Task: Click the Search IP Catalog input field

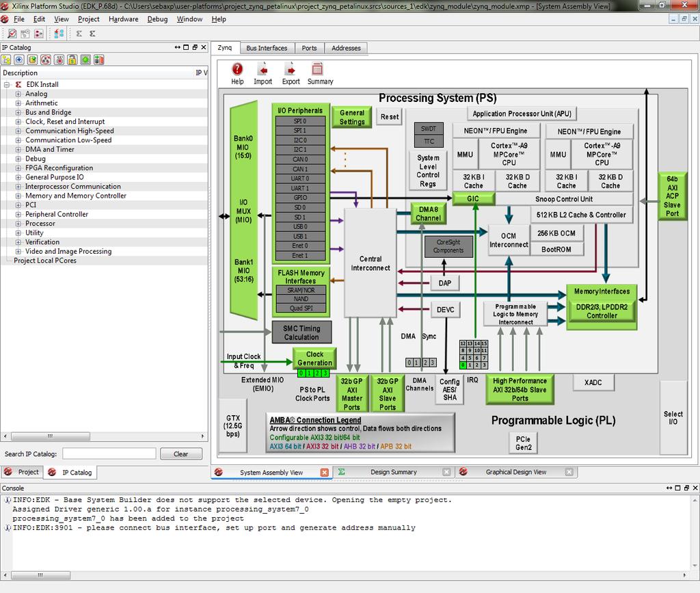Action: pos(109,454)
